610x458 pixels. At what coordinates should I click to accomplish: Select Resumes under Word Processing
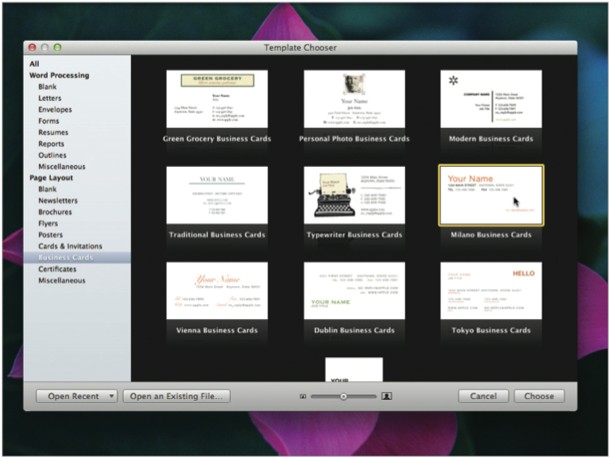(54, 132)
